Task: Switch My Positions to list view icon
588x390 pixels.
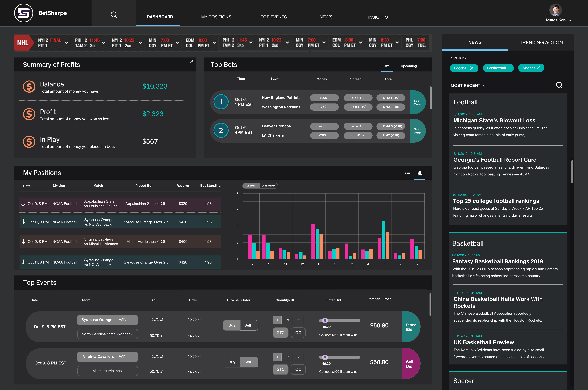Action: [408, 174]
